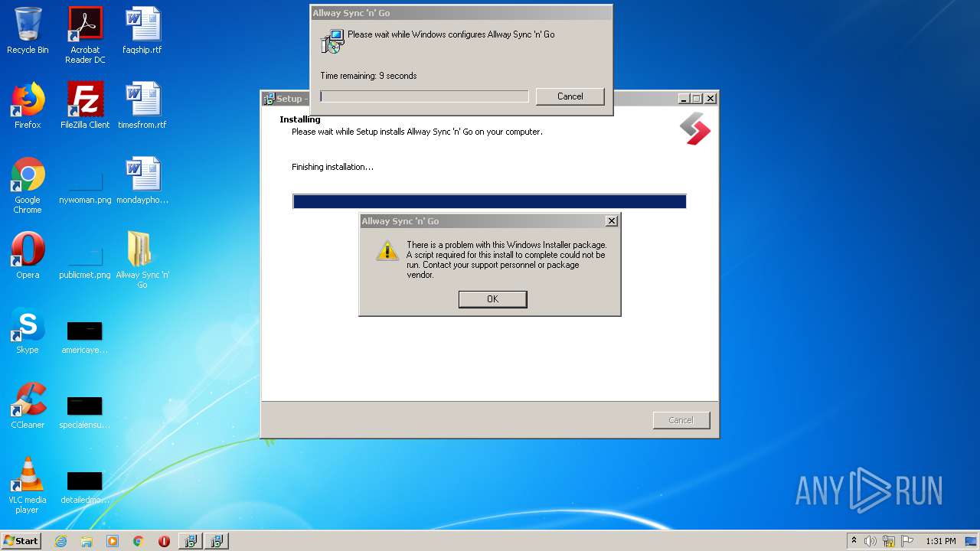Launch Chrome from the taskbar
980x551 pixels.
tap(138, 541)
